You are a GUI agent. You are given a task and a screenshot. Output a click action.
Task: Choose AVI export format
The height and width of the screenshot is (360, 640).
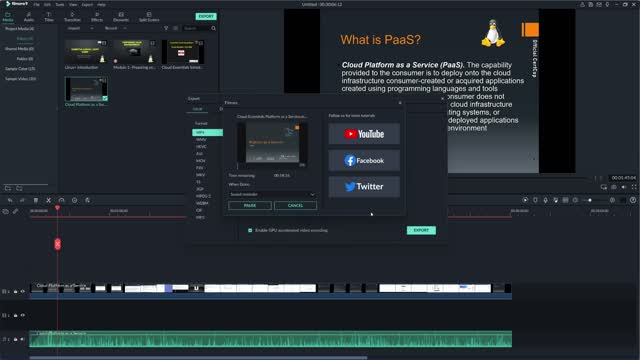coord(199,153)
